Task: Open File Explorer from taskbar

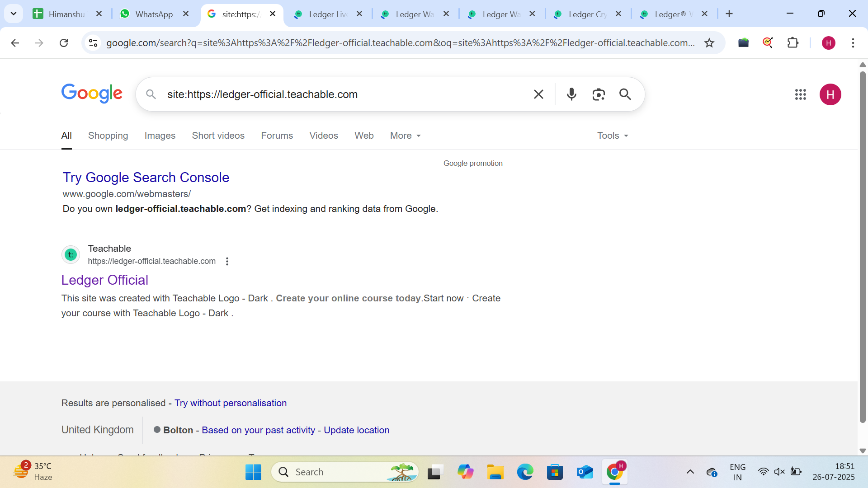Action: pyautogui.click(x=495, y=472)
